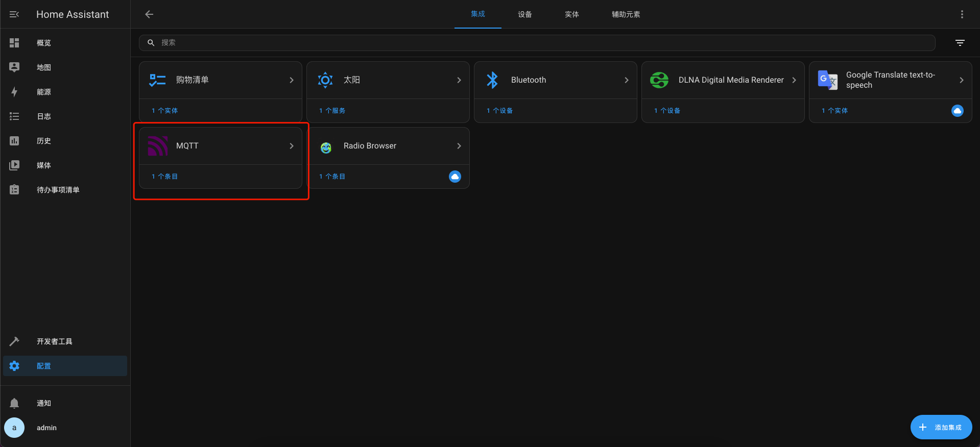Click the Home Assistant title text
Viewport: 980px width, 447px height.
[x=73, y=14]
